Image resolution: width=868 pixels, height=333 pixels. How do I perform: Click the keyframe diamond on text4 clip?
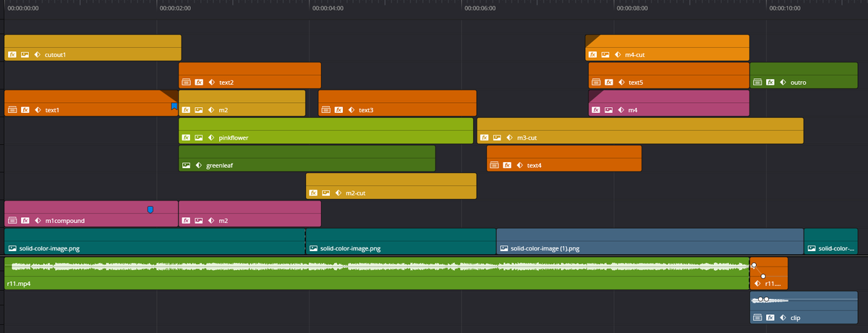click(520, 165)
